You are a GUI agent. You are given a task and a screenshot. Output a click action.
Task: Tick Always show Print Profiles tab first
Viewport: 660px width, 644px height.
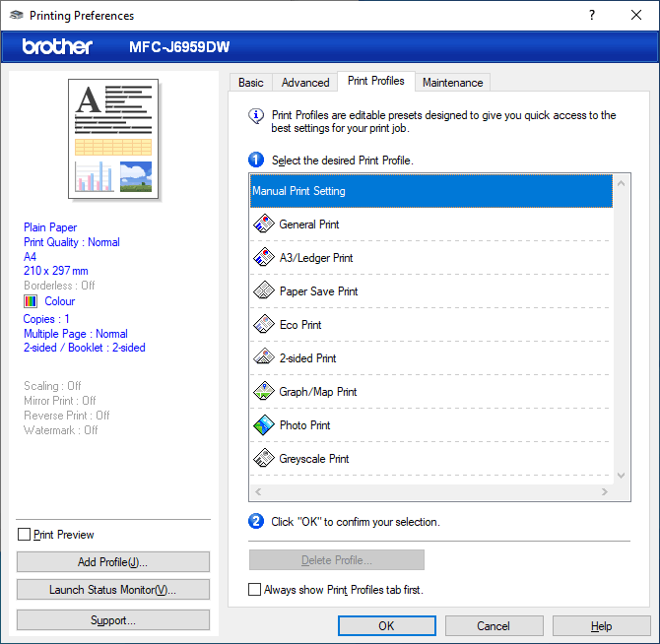[x=255, y=590]
